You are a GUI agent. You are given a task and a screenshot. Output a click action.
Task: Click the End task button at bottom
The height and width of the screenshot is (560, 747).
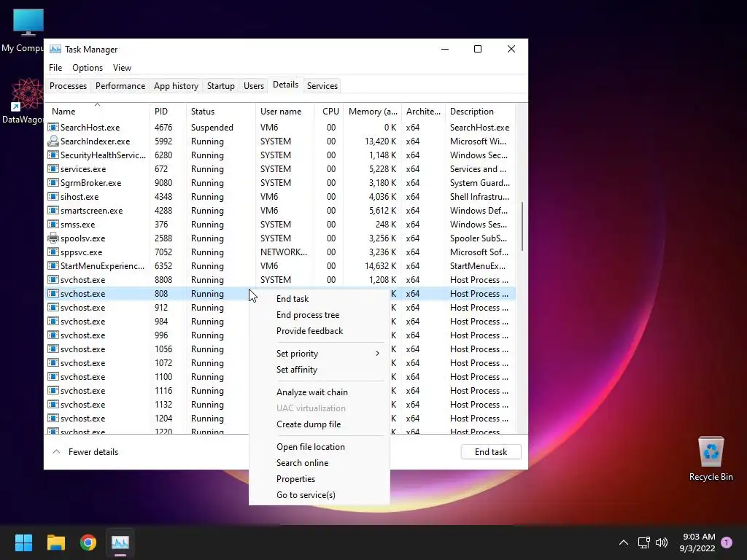[491, 452]
